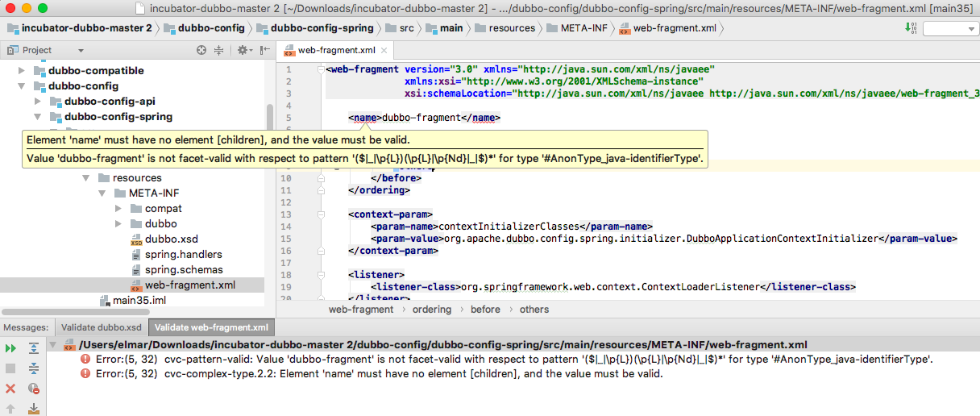This screenshot has height=416, width=980.
Task: Expand the dubbo-compatible module
Action: point(22,71)
